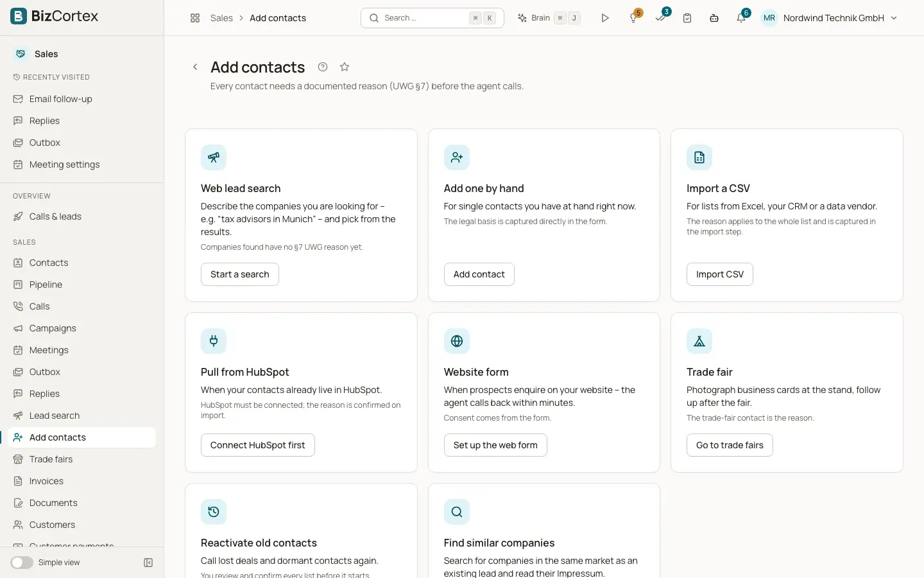Open Meeting settings in the sidebar

coord(82,164)
